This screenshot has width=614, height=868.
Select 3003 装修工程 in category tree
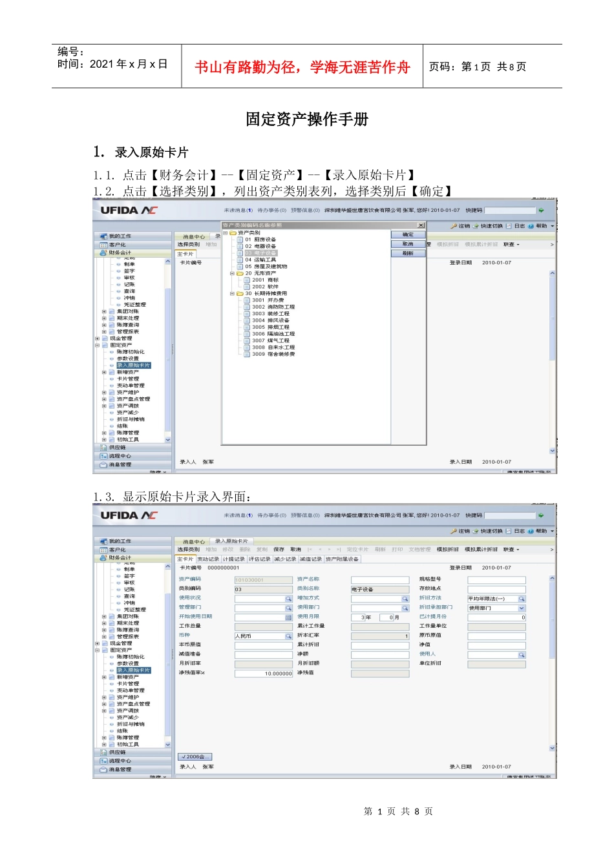pyautogui.click(x=271, y=313)
